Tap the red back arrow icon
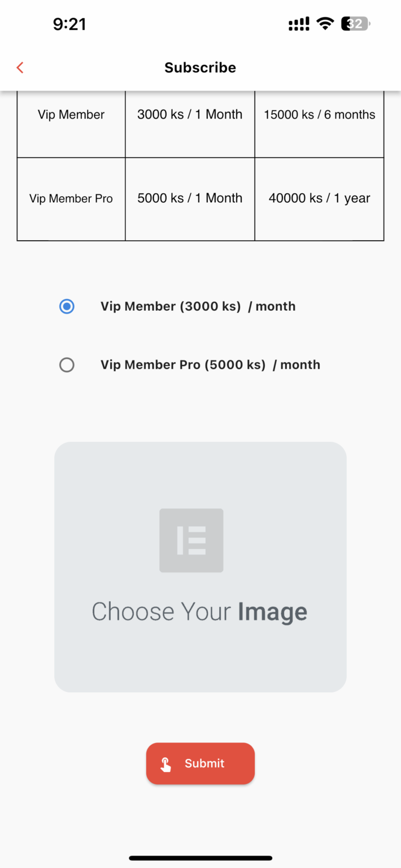The width and height of the screenshot is (401, 868). [x=20, y=68]
